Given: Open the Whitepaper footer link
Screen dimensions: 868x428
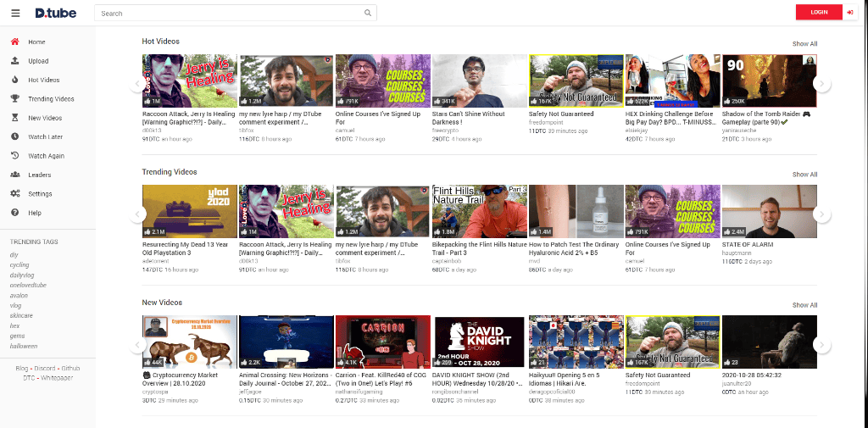Looking at the screenshot, I should [x=57, y=378].
